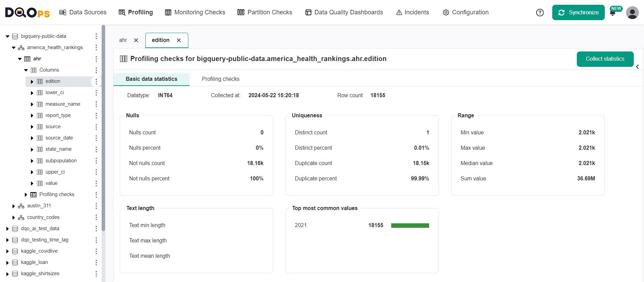644x282 pixels.
Task: Open options menu for lower_ci column
Action: click(96, 93)
